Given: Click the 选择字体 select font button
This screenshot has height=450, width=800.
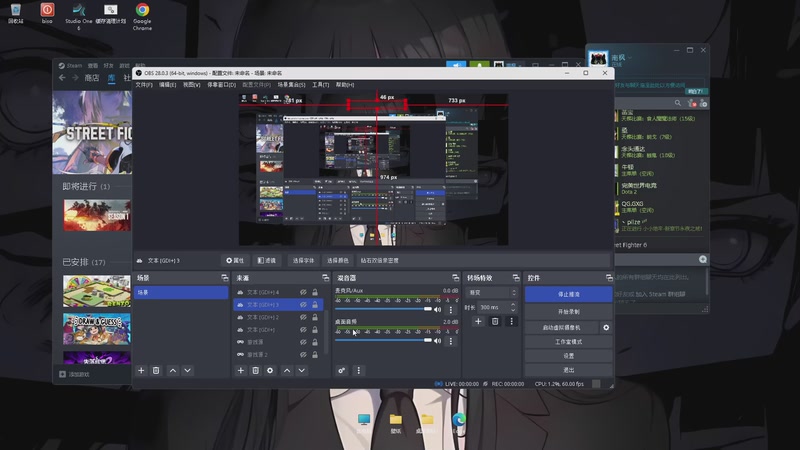Looking at the screenshot, I should pos(303,260).
